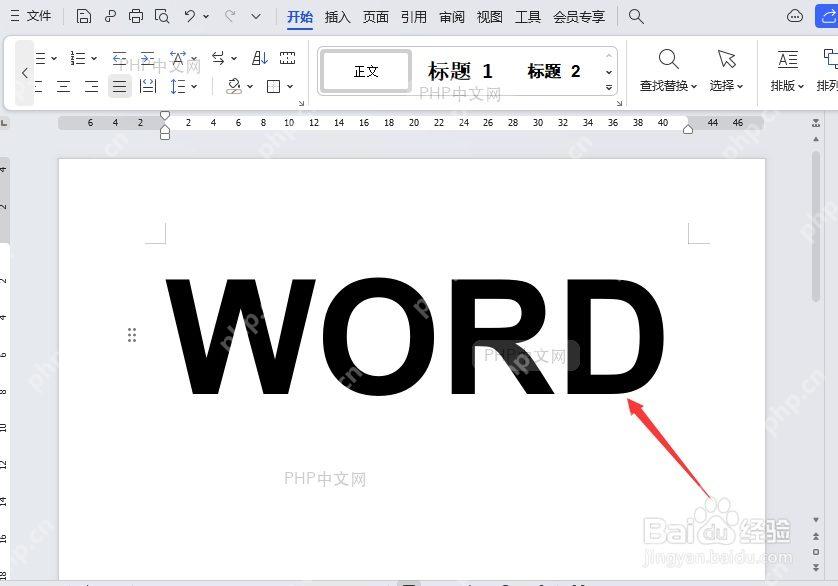This screenshot has height=586, width=838.
Task: Toggle right alignment
Action: pos(91,86)
